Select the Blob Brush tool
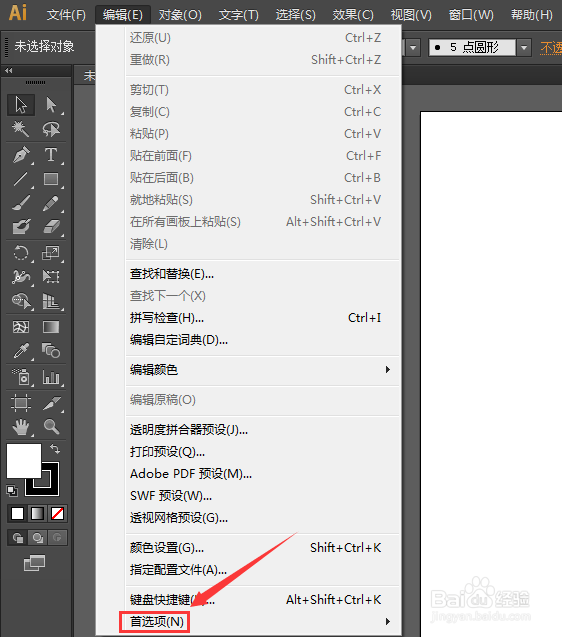This screenshot has height=637, width=562. pyautogui.click(x=21, y=227)
